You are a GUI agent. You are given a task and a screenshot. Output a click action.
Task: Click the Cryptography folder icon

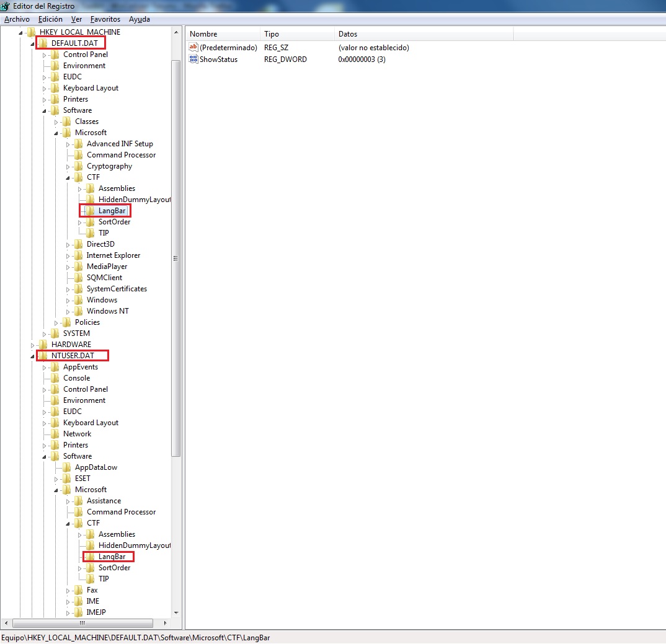pos(78,166)
